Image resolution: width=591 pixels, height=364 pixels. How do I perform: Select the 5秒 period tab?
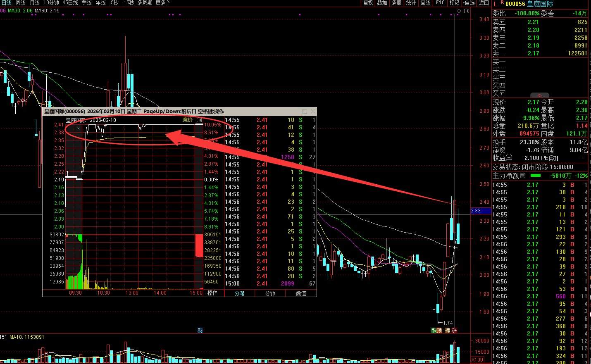114,2
